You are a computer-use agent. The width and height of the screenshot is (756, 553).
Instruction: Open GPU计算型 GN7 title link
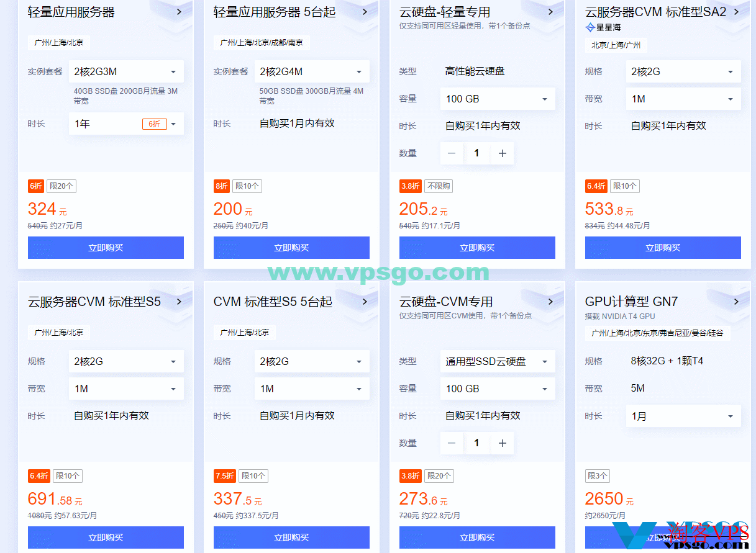(631, 302)
